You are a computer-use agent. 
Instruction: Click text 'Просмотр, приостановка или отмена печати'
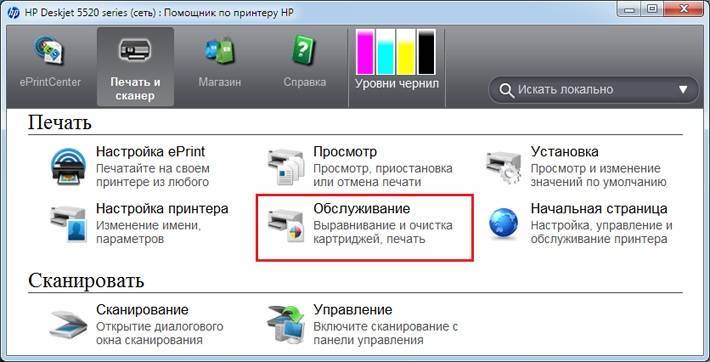(x=383, y=175)
